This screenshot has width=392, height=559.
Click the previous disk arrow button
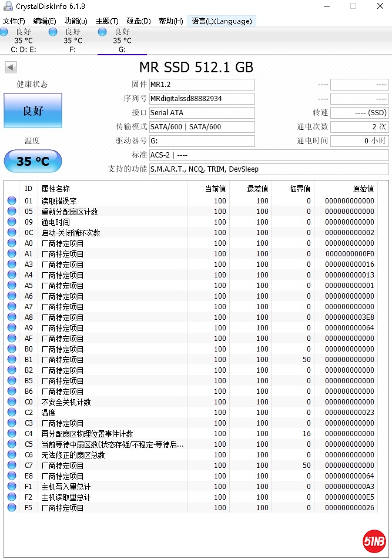click(11, 68)
